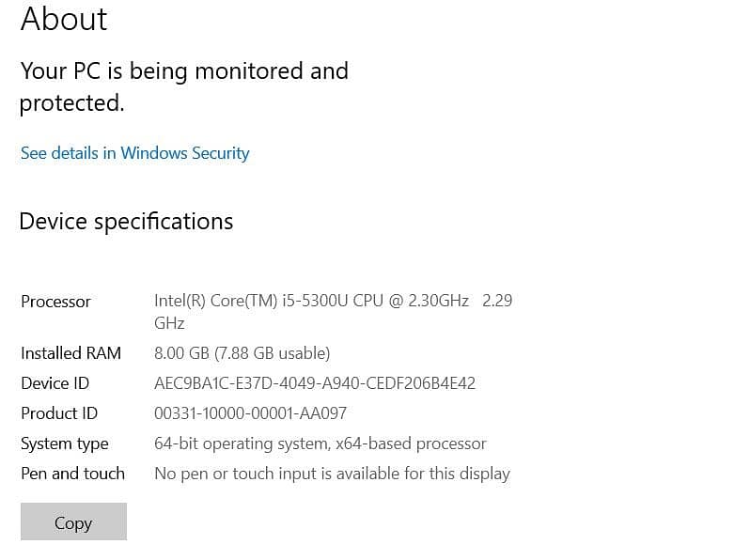Select the Device ID value starting with AEC9BA1C
This screenshot has height=560, width=750.
[315, 383]
